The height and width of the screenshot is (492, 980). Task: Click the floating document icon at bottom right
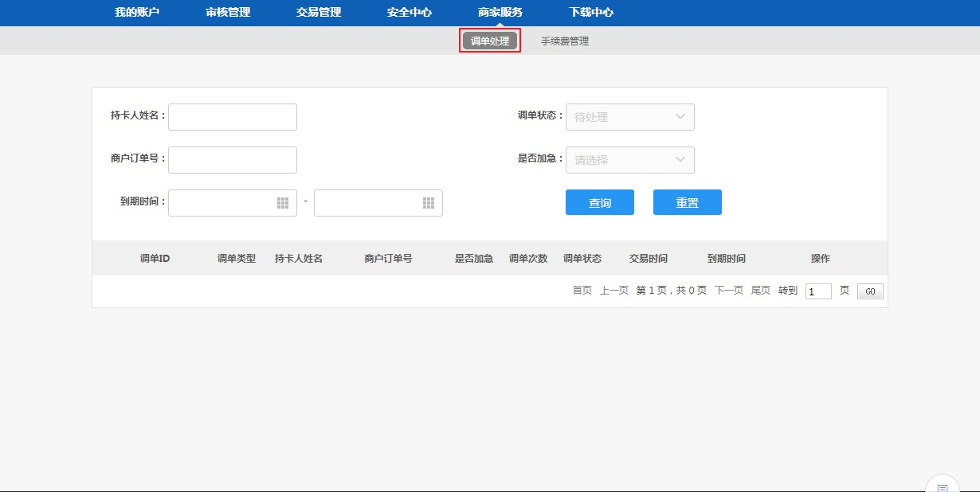pyautogui.click(x=943, y=486)
